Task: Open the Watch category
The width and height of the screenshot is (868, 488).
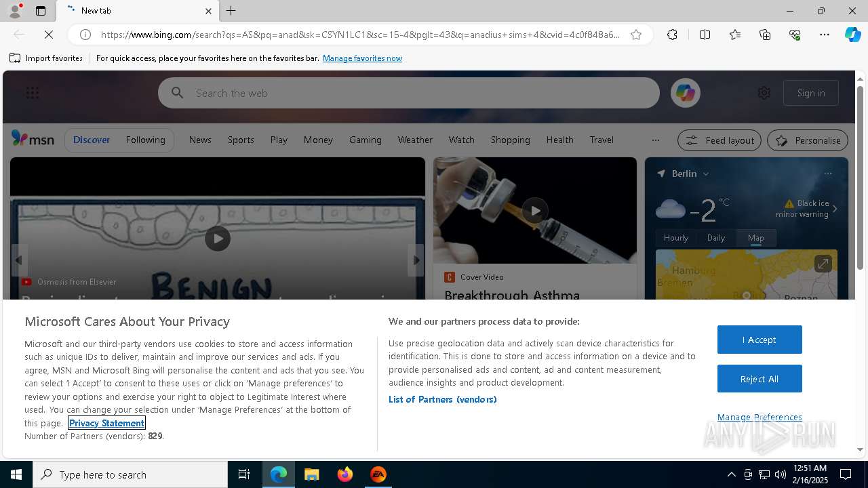Action: click(x=461, y=140)
